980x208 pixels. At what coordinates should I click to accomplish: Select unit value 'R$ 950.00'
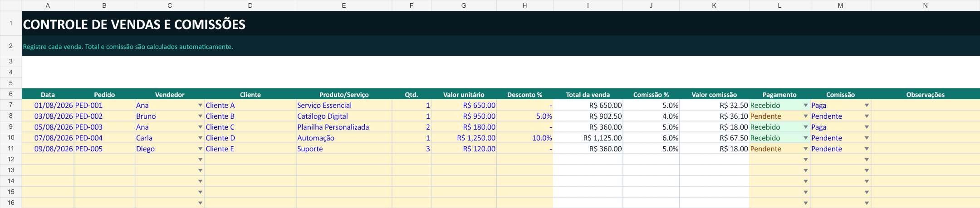pyautogui.click(x=464, y=116)
